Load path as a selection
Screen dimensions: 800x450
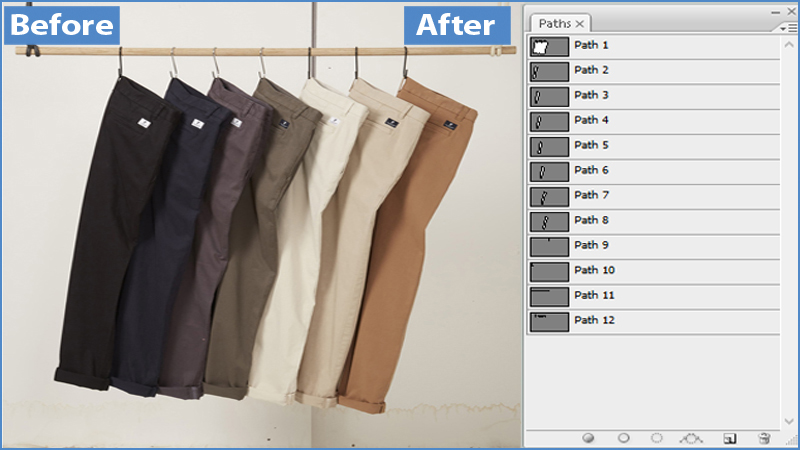pyautogui.click(x=657, y=438)
